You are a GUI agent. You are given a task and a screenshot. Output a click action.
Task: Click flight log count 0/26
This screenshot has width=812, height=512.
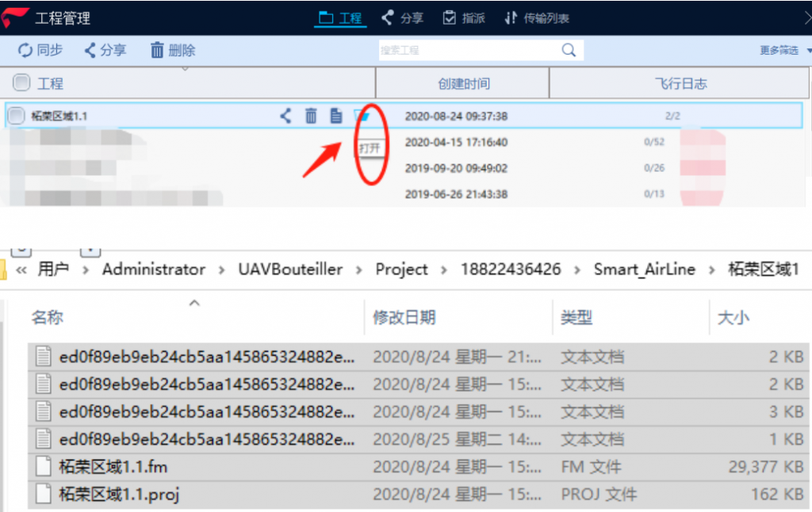click(x=654, y=168)
